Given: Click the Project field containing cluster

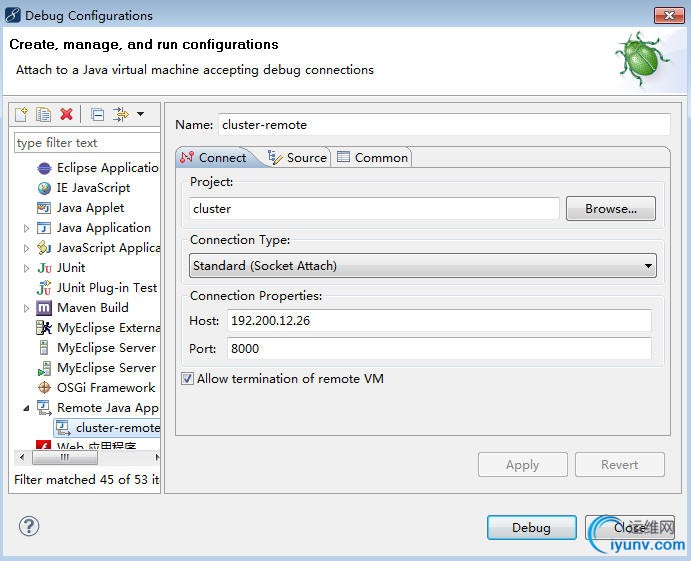Looking at the screenshot, I should [x=375, y=208].
